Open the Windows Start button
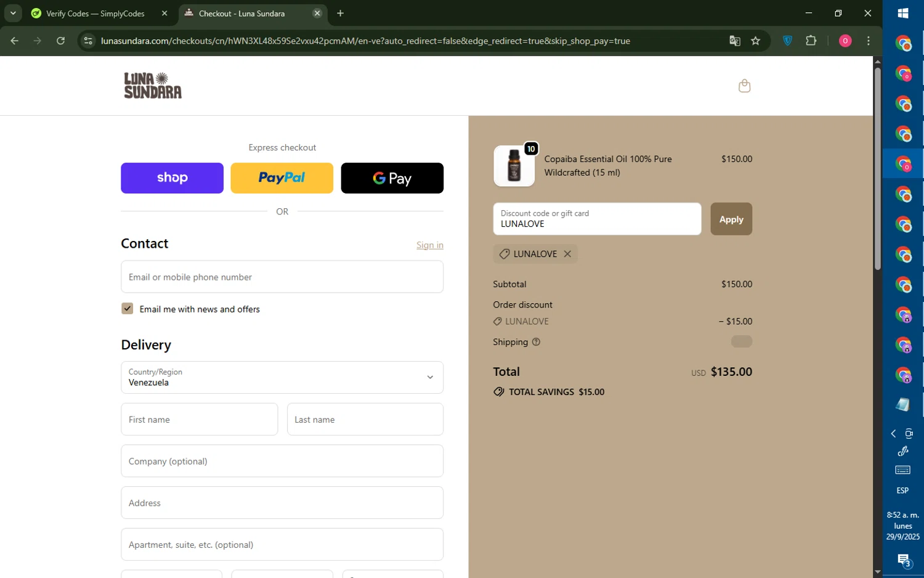This screenshot has height=578, width=924. pyautogui.click(x=903, y=13)
